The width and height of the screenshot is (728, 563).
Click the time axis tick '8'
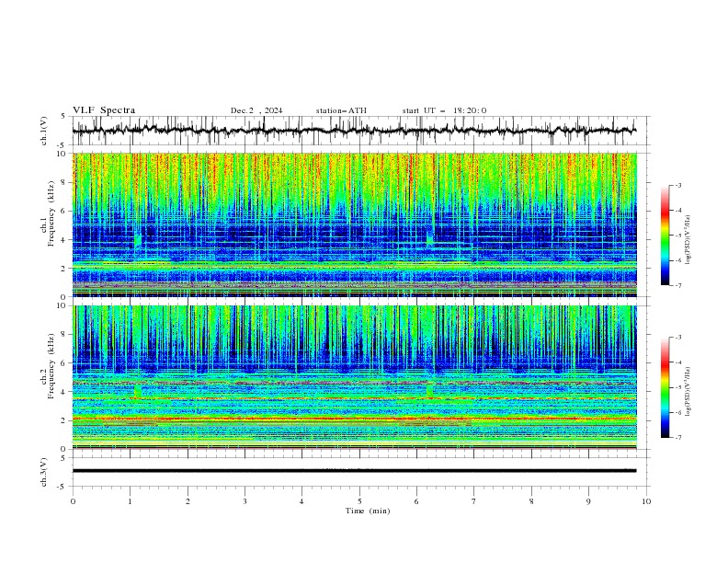pyautogui.click(x=531, y=501)
